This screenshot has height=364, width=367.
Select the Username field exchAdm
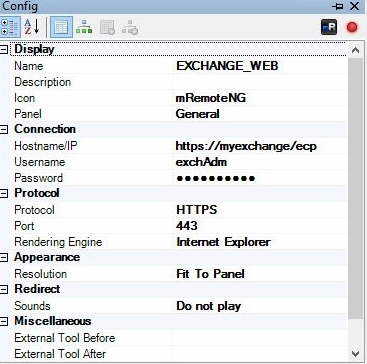pos(260,162)
